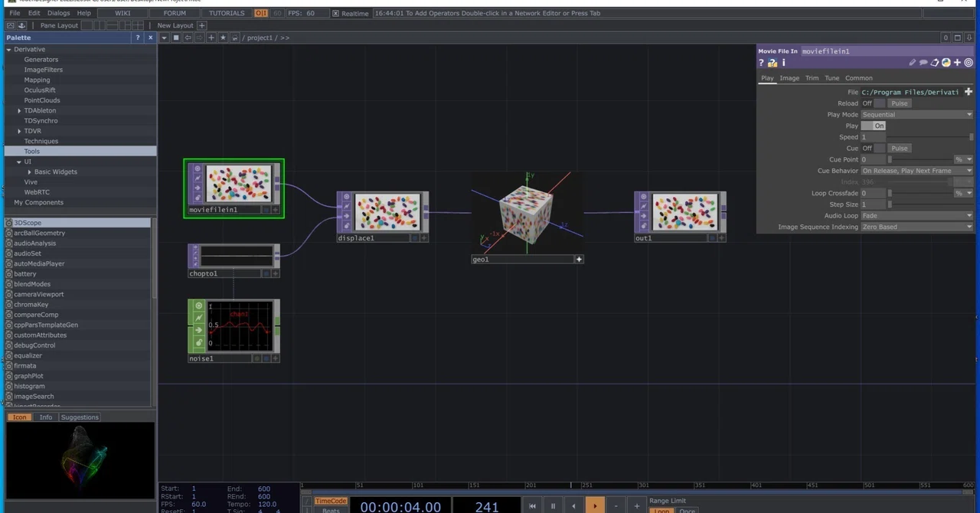Show operator info with the i icon
The height and width of the screenshot is (513, 980).
pyautogui.click(x=783, y=63)
